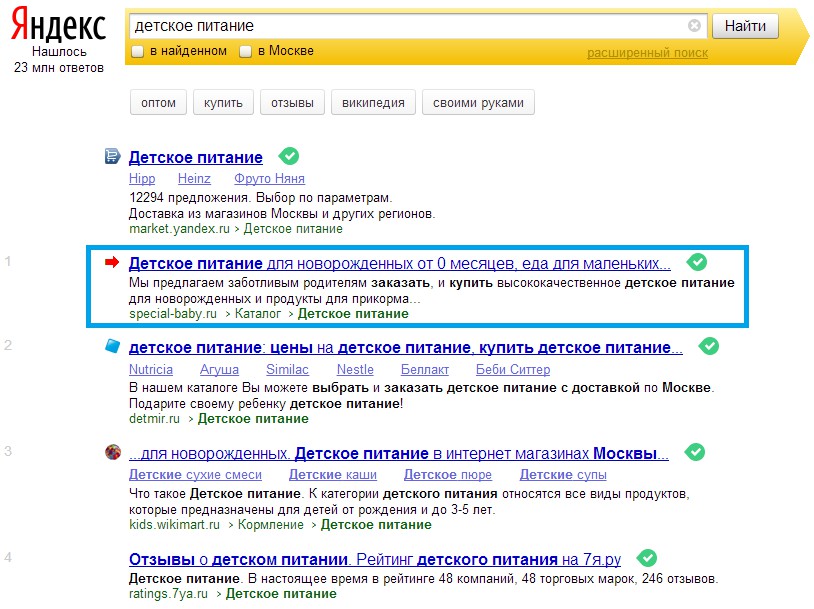Viewport: 814px width, 609px height.
Task: Open the Беллакт sitelink
Action: [425, 370]
